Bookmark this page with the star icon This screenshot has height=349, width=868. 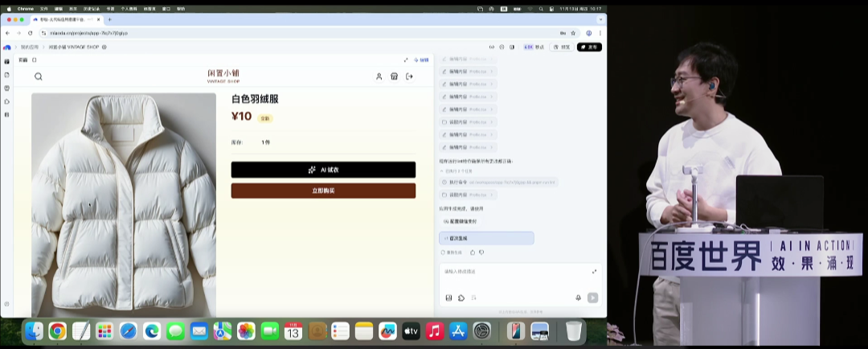(x=573, y=33)
